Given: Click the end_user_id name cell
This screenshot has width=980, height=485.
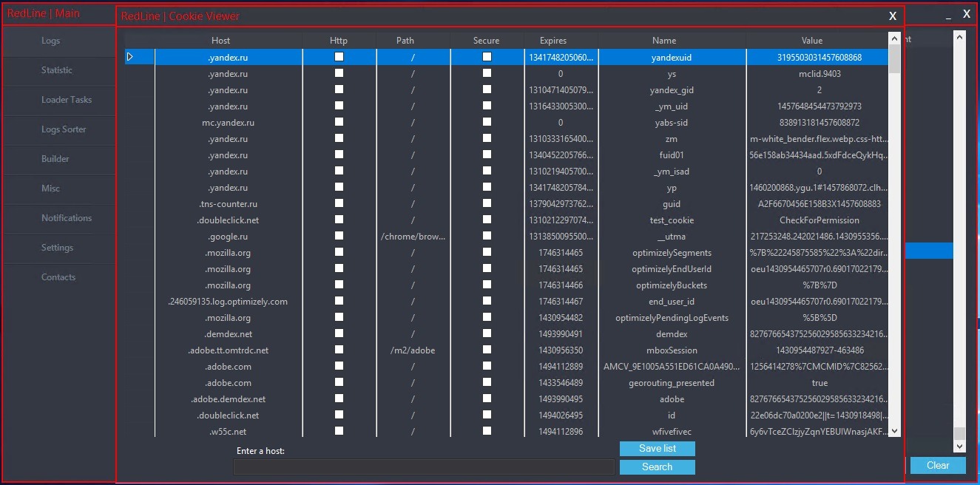Looking at the screenshot, I should pos(672,301).
